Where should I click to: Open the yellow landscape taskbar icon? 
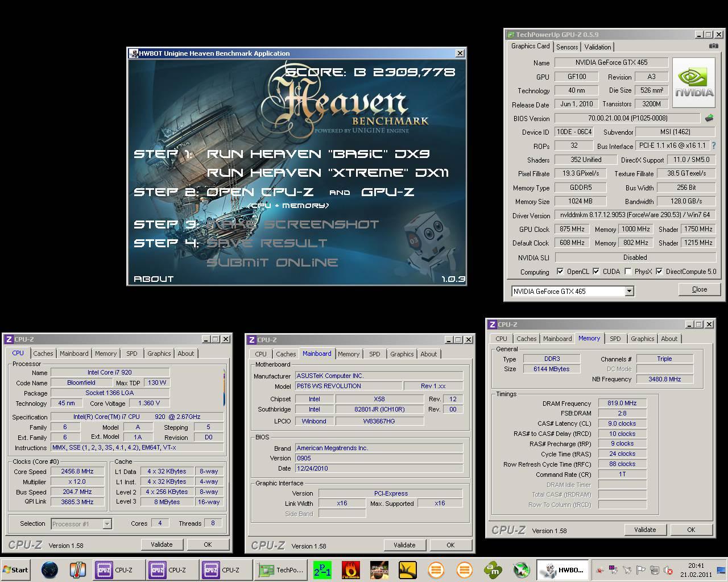408,570
